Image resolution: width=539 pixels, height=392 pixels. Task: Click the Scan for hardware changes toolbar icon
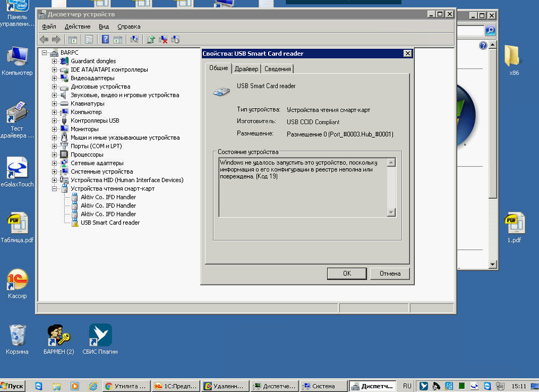coord(134,39)
